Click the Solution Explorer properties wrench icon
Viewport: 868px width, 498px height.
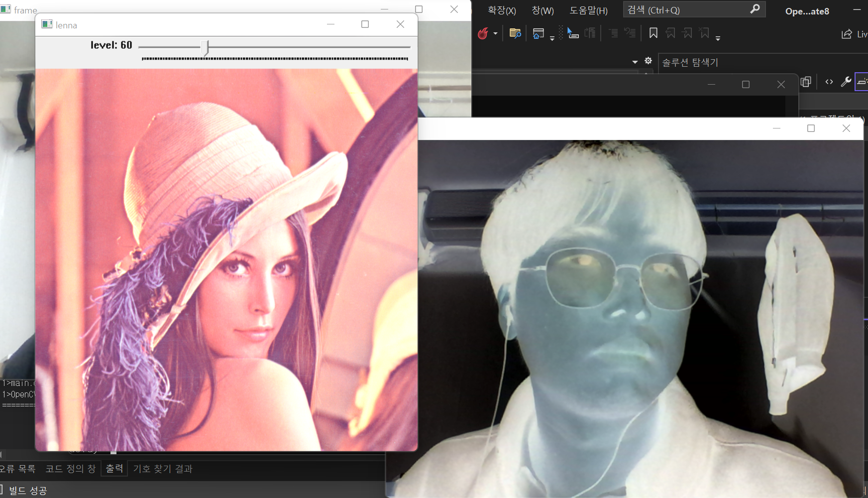tap(846, 82)
